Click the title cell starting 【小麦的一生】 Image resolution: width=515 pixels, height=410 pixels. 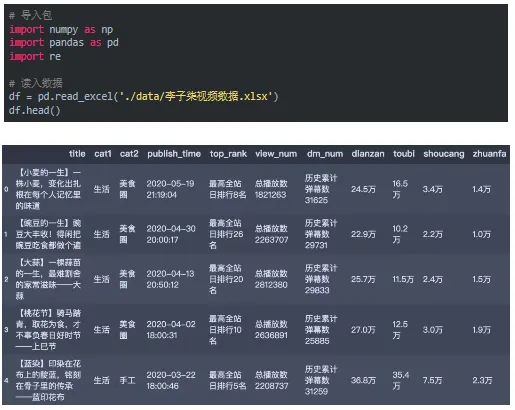coord(48,189)
